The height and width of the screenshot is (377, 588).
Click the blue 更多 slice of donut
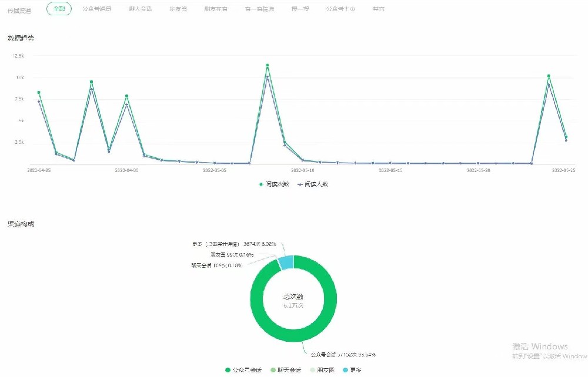coord(286,262)
